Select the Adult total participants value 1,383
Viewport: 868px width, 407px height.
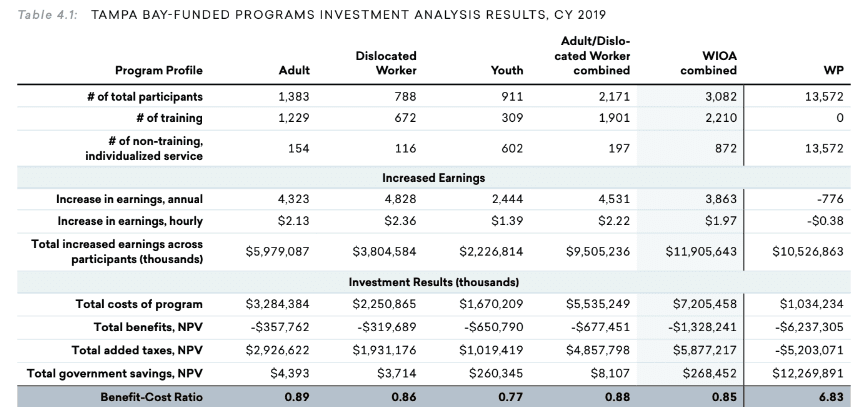coord(293,97)
